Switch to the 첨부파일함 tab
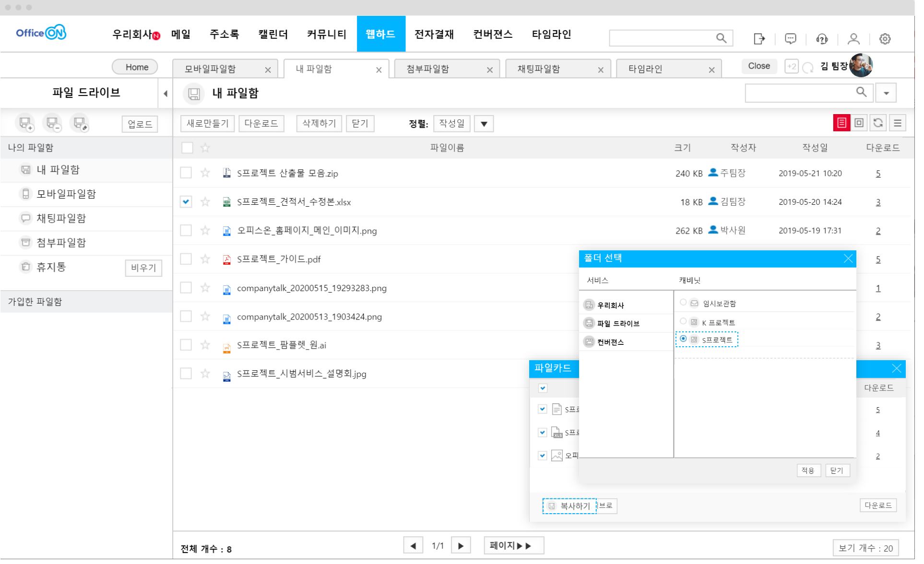The height and width of the screenshot is (564, 924). point(428,69)
